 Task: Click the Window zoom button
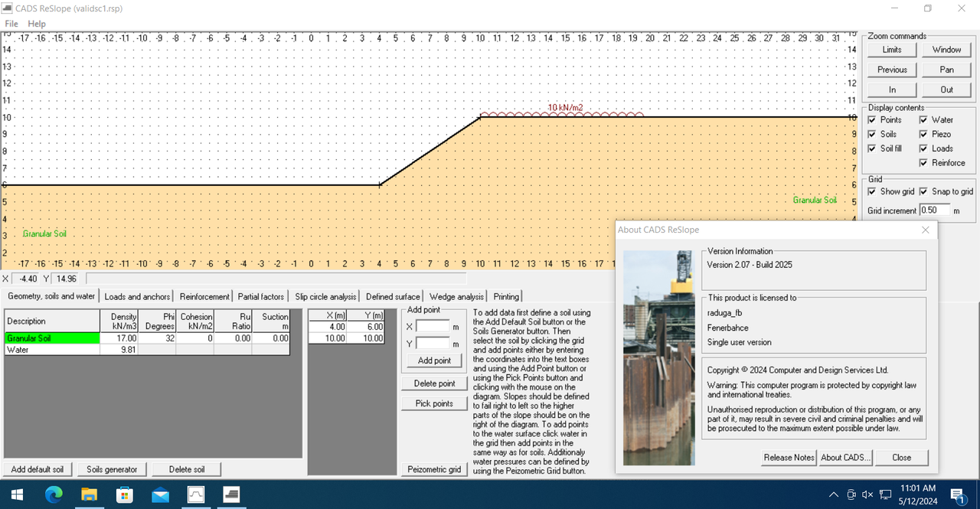click(947, 50)
